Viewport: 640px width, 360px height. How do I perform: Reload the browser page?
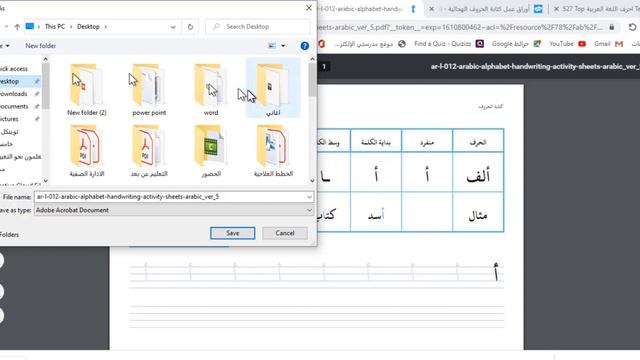632,27
